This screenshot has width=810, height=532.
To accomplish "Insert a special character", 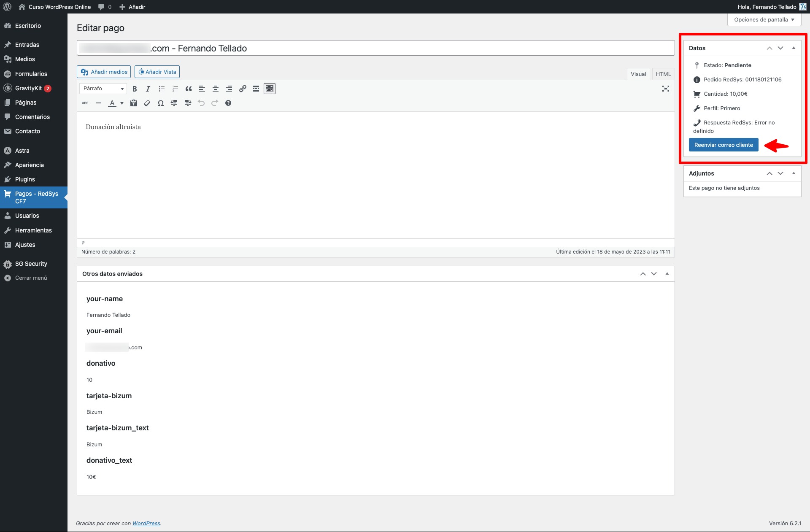I will [x=161, y=103].
